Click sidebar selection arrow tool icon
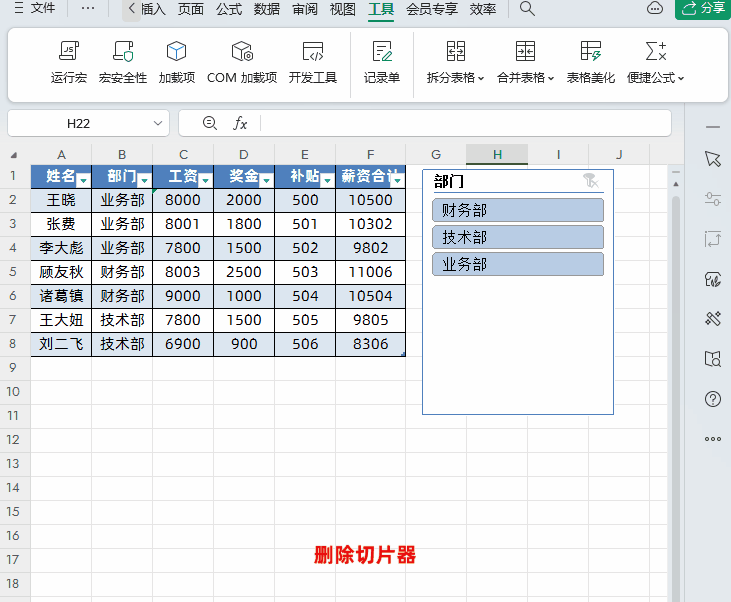 713,159
